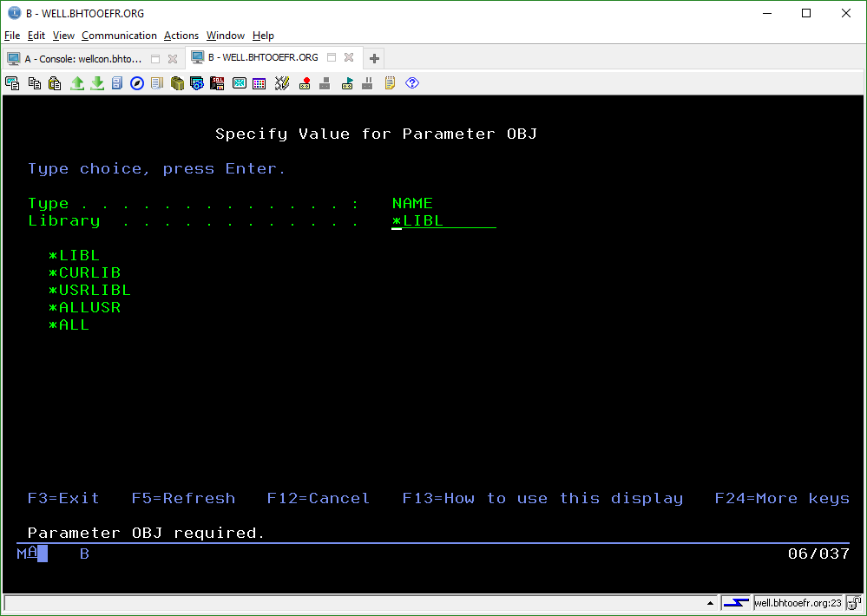Click F3=Exit function key text
Screen dimensions: 867x616
[63, 498]
